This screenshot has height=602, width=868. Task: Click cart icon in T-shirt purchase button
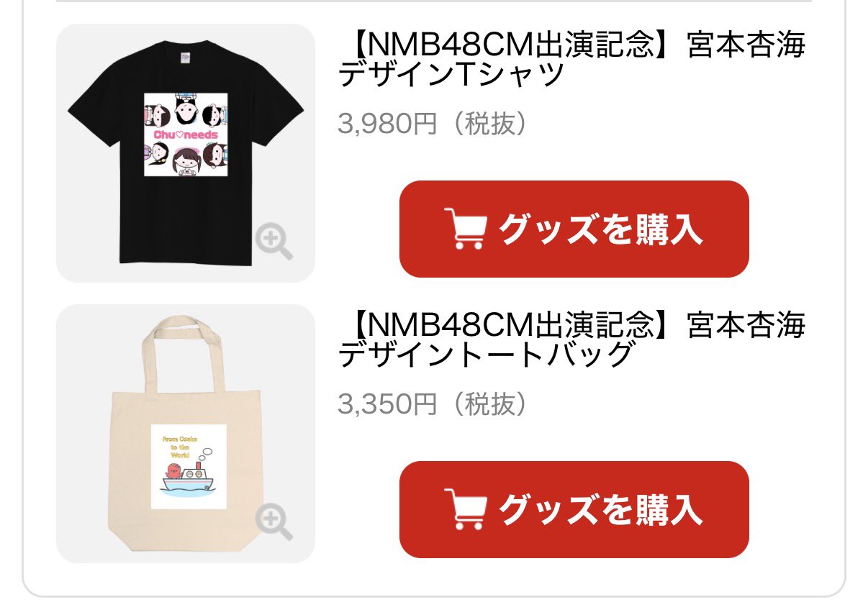[x=464, y=229]
